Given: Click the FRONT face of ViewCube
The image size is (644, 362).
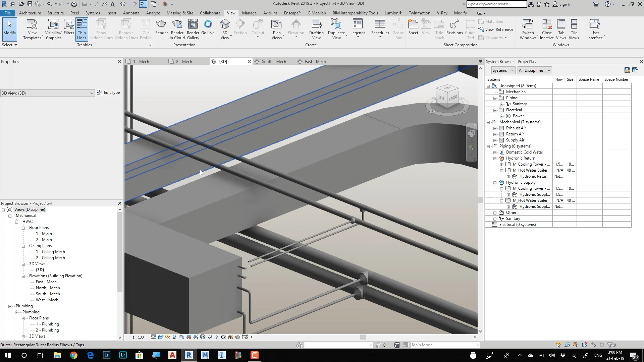Looking at the screenshot, I should (x=453, y=98).
